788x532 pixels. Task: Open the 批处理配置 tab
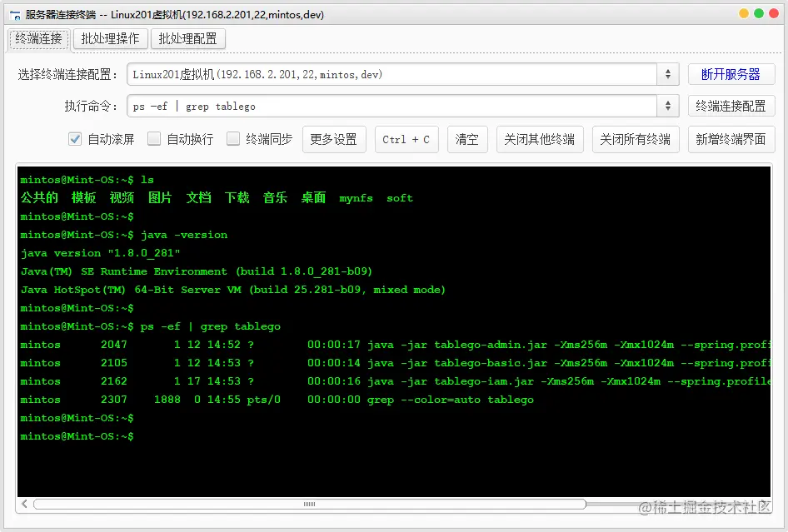pyautogui.click(x=188, y=38)
